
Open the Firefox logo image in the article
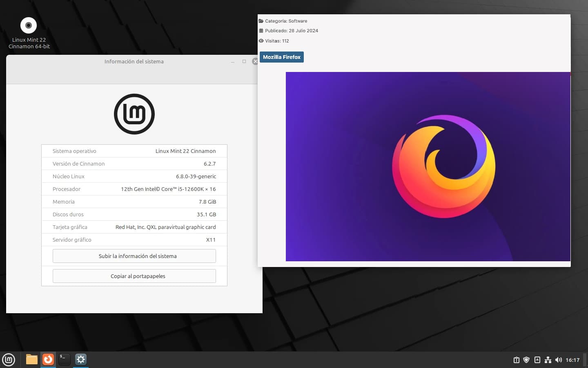click(x=428, y=166)
